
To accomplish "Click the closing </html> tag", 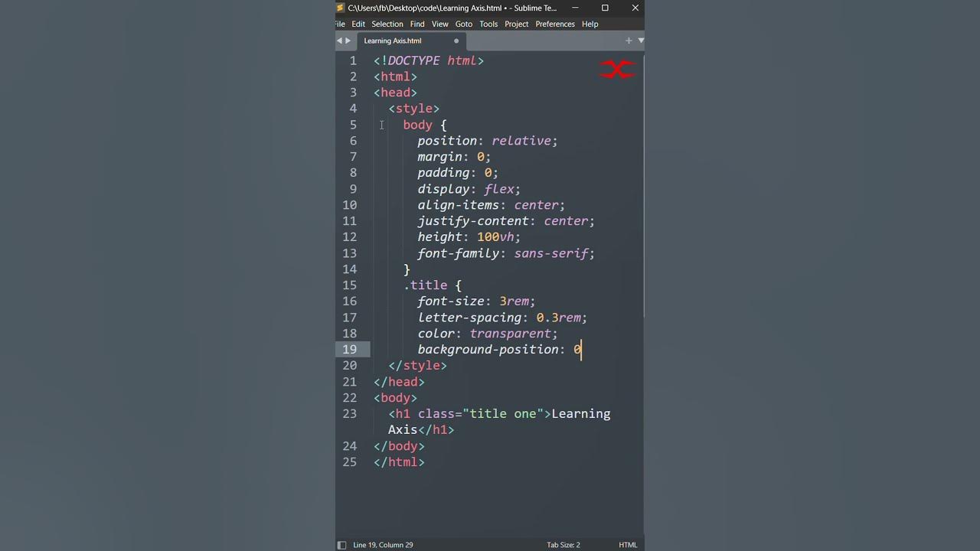I will [399, 462].
